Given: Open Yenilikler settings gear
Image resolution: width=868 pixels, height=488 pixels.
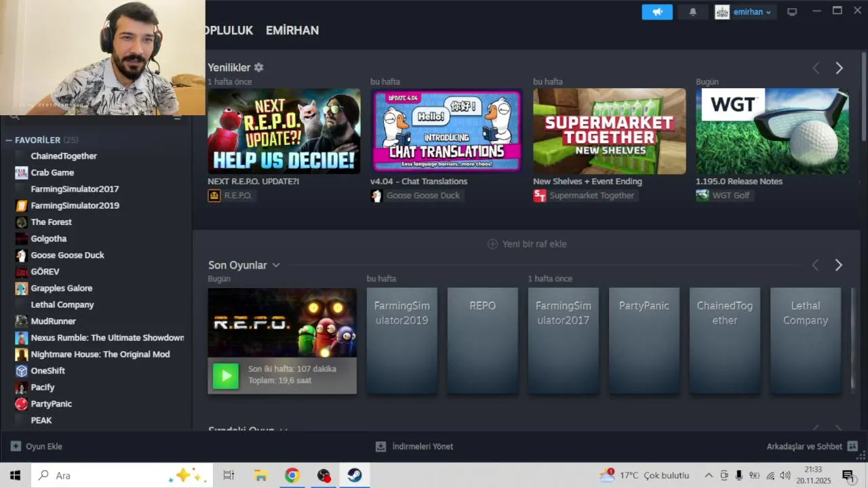Looking at the screenshot, I should coord(258,68).
